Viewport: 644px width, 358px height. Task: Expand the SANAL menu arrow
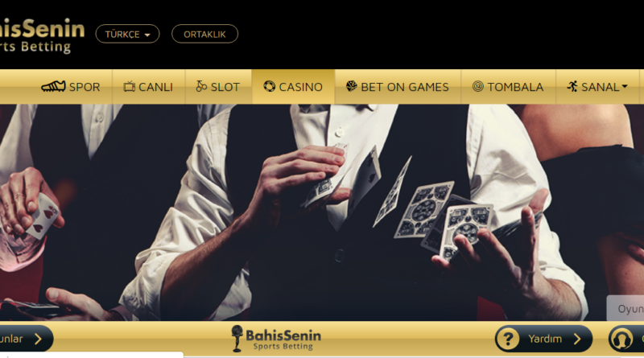pyautogui.click(x=625, y=86)
